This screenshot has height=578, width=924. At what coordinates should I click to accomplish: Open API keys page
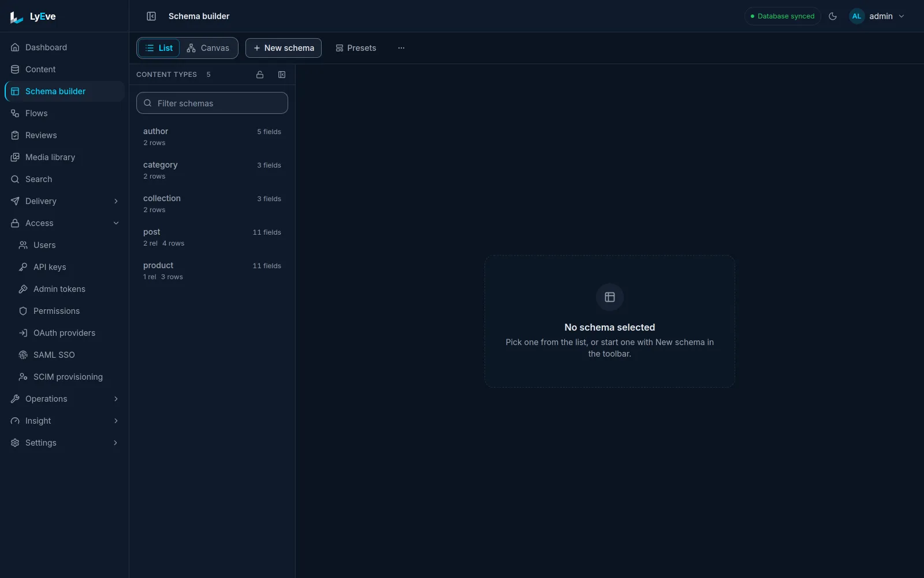click(x=69, y=267)
